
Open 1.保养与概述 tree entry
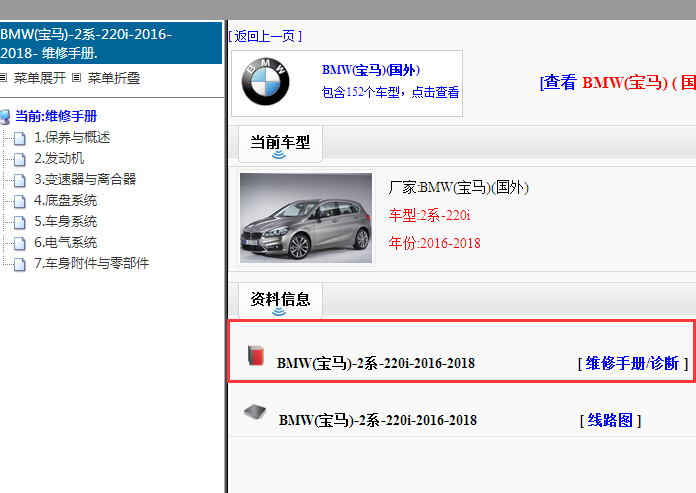tap(72, 138)
